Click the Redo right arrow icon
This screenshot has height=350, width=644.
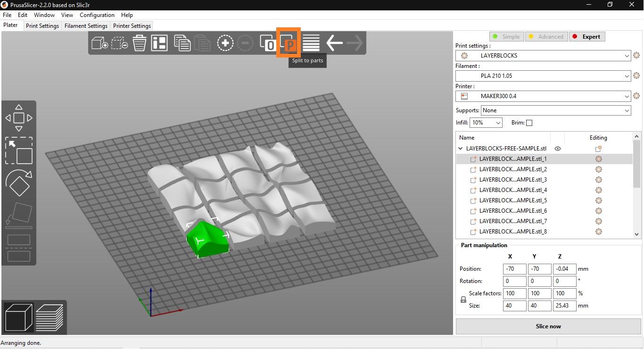(355, 43)
